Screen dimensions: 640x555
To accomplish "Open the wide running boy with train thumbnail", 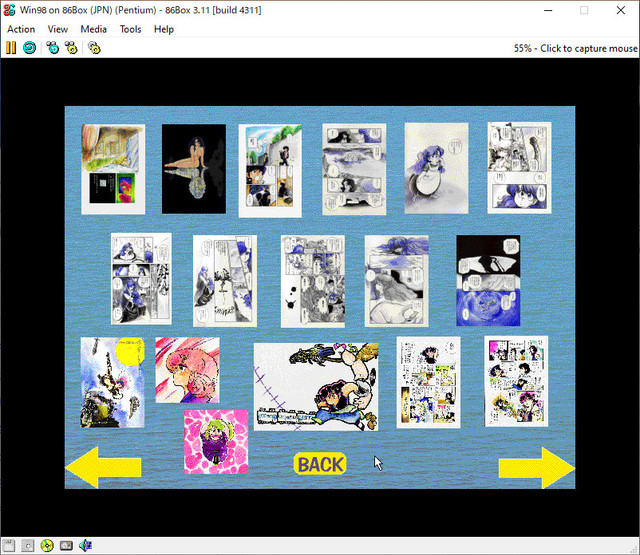I will 316,387.
